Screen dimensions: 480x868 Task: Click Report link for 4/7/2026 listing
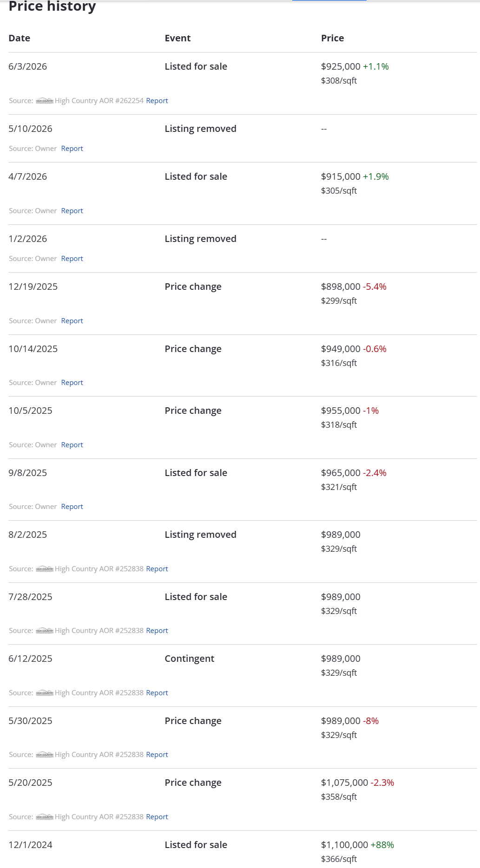(72, 211)
